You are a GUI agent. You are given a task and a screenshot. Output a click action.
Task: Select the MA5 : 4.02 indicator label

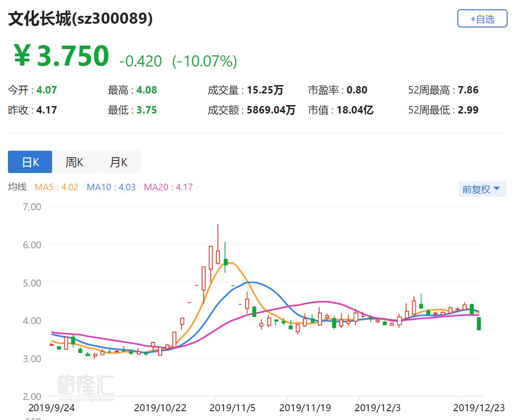[57, 187]
